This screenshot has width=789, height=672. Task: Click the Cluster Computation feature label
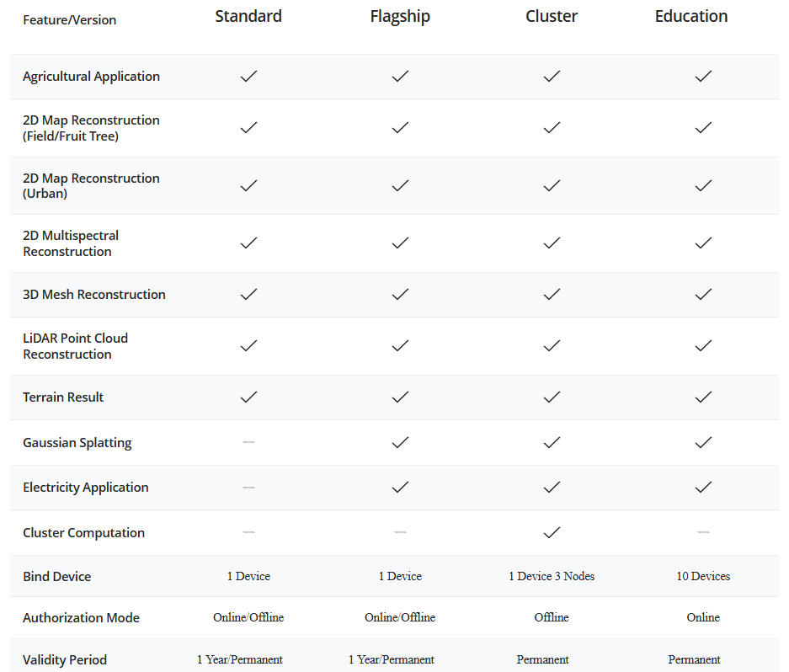point(83,532)
